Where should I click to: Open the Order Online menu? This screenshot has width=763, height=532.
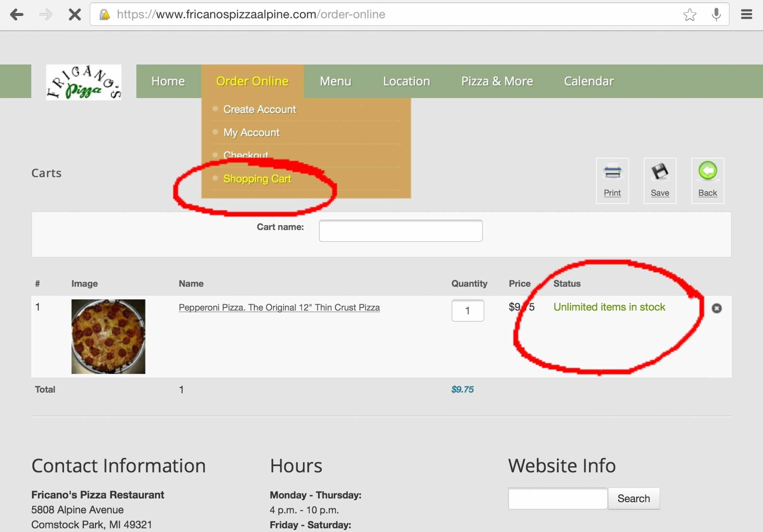(252, 81)
